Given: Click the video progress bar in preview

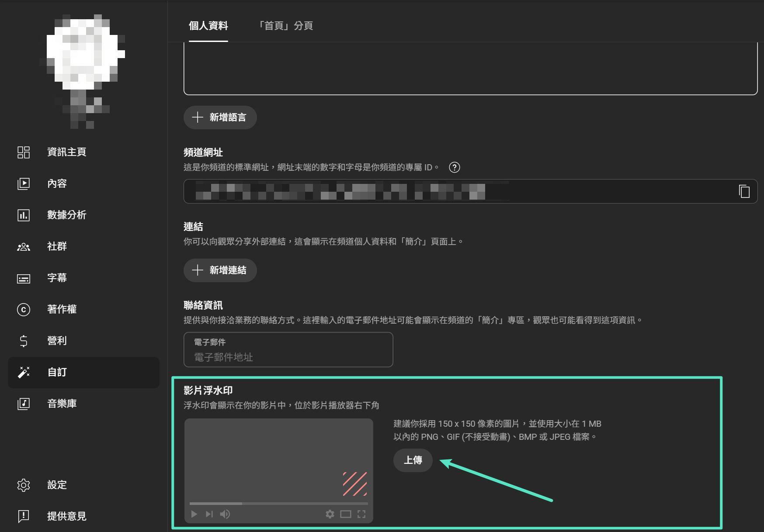Looking at the screenshot, I should (x=278, y=503).
